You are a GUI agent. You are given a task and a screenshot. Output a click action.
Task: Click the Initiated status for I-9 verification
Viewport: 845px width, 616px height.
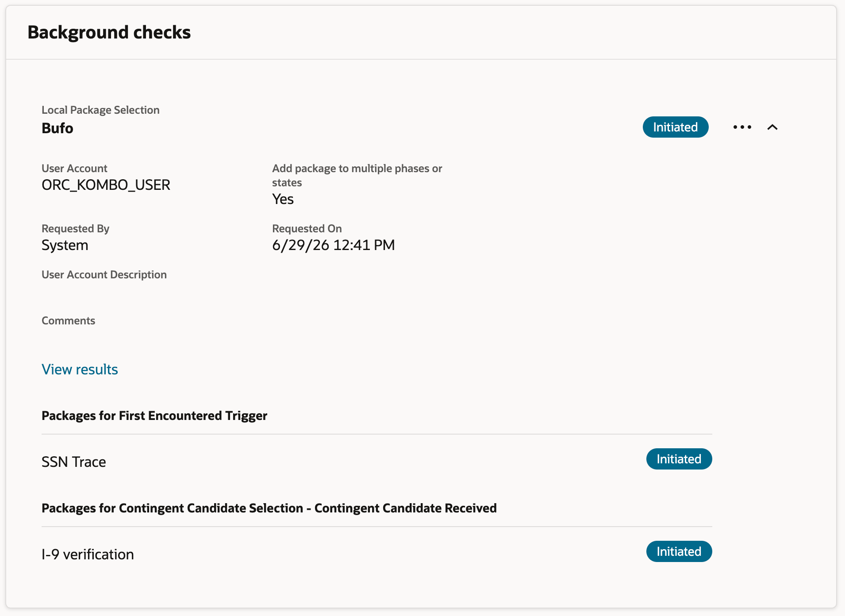679,551
